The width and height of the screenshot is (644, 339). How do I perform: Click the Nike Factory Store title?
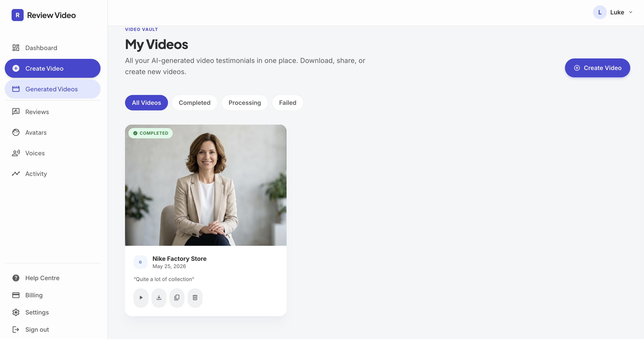[180, 258]
